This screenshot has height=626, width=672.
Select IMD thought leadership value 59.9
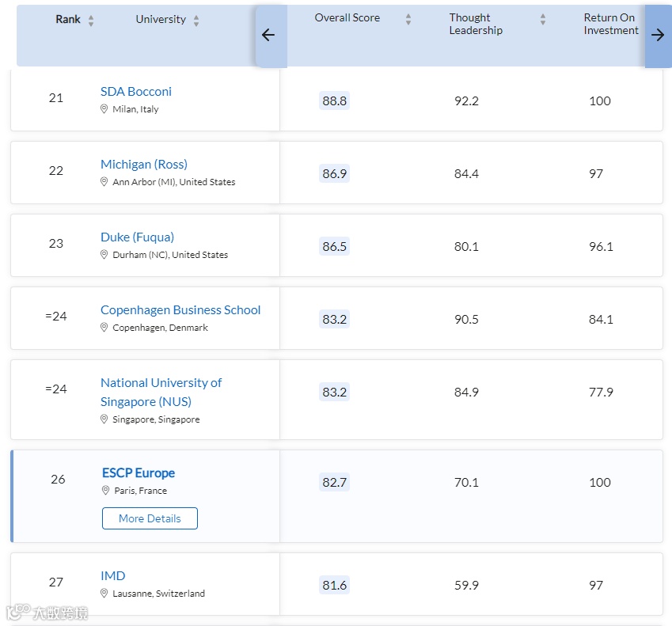(466, 585)
